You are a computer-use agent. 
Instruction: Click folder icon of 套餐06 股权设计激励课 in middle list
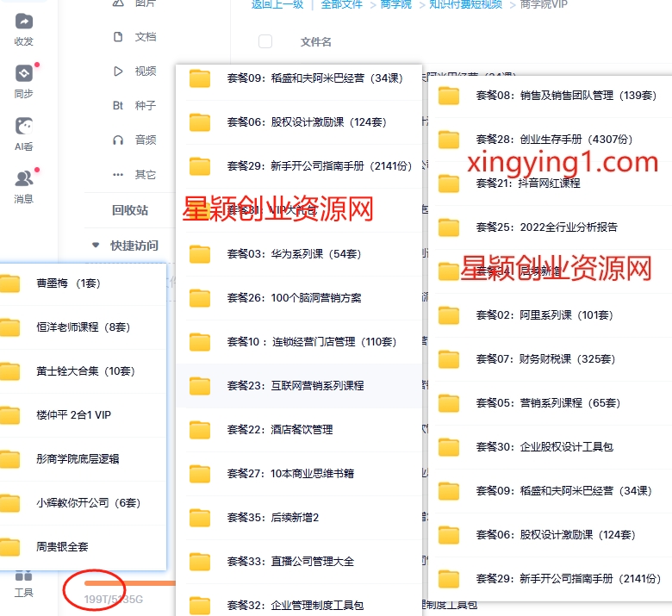[x=200, y=122]
